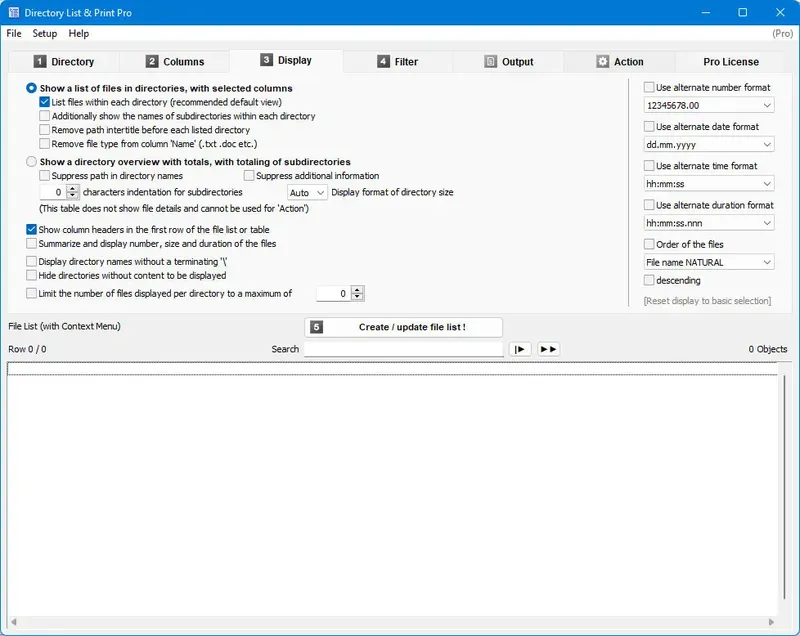
Task: Click the gear icon on the Action tab
Action: 601,61
